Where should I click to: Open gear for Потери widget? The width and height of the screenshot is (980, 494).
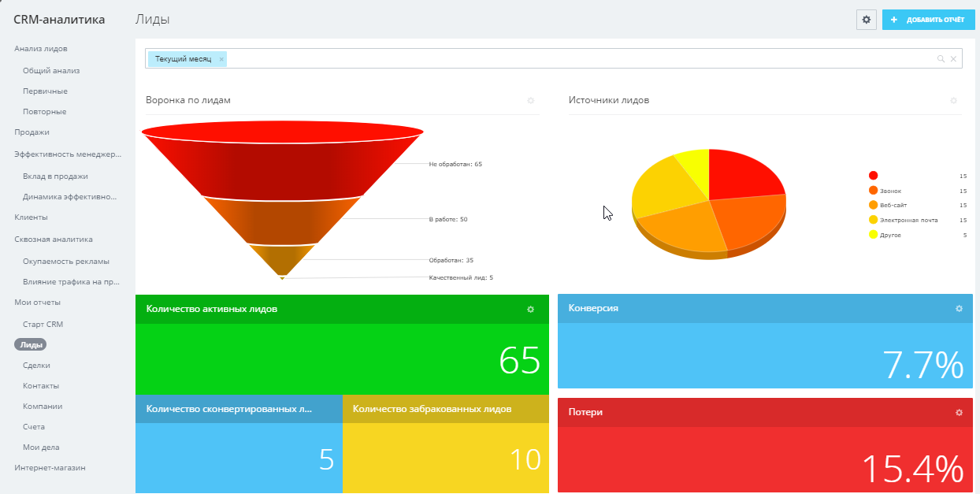[x=959, y=412]
